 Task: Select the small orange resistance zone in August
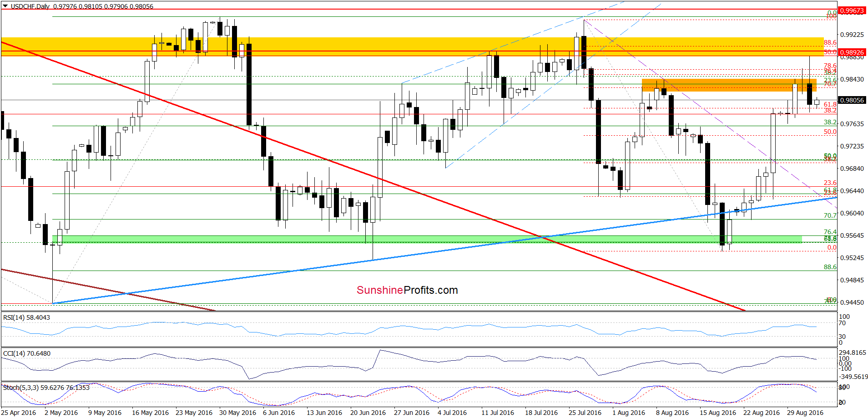[x=729, y=85]
